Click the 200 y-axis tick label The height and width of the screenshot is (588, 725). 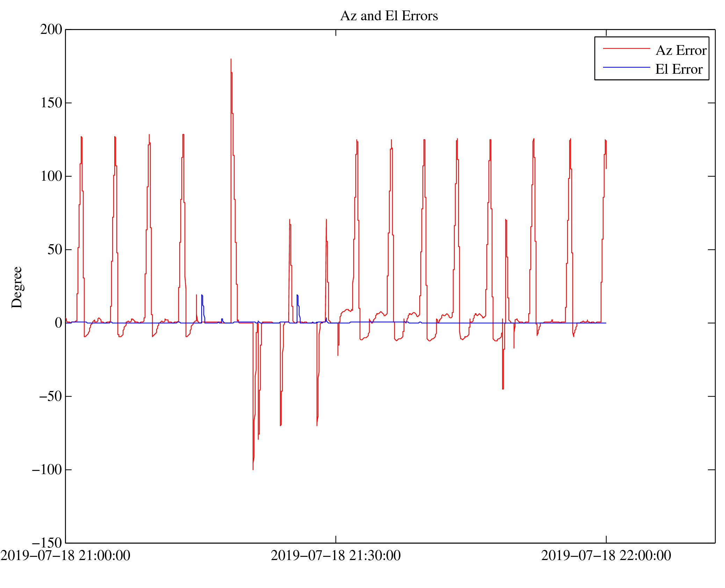(51, 30)
